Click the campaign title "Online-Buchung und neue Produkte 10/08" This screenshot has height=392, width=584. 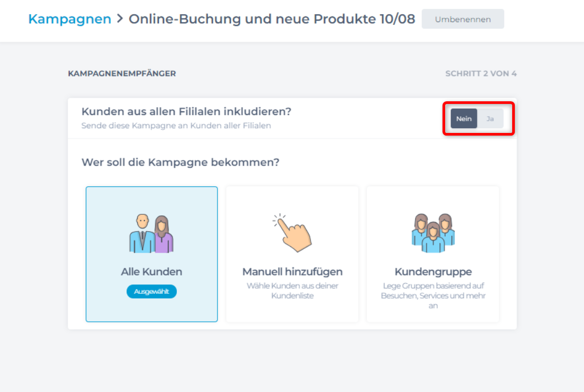pos(272,19)
